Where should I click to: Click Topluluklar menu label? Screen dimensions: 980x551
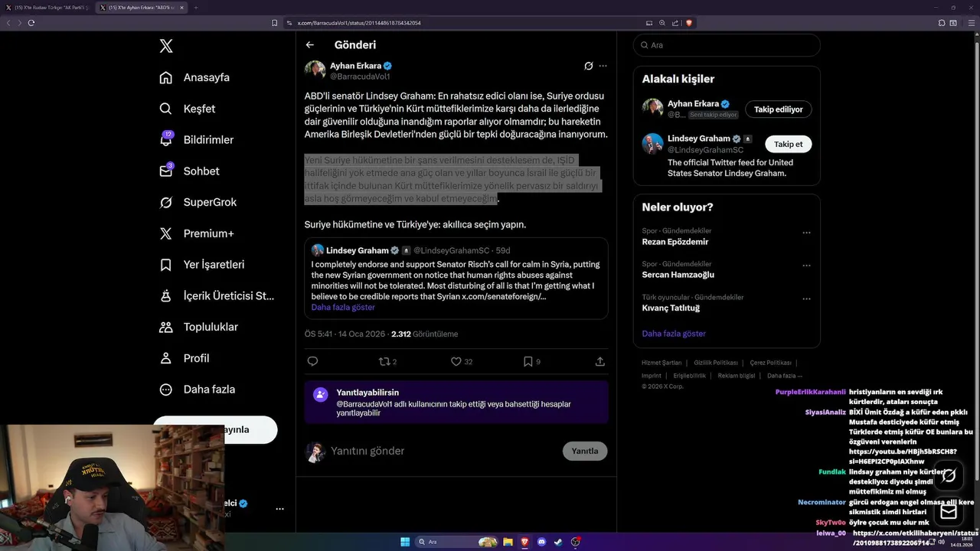point(211,327)
